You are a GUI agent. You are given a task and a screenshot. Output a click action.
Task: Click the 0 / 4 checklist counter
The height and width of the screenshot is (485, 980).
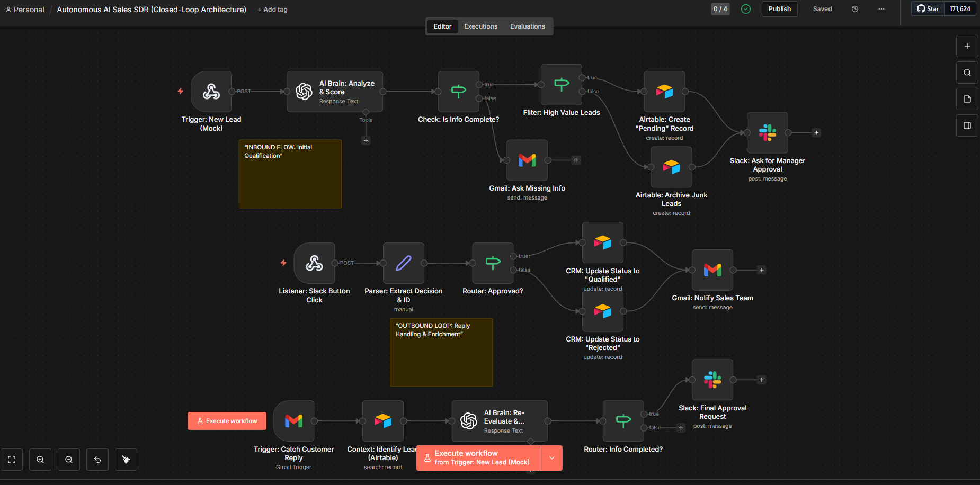720,9
